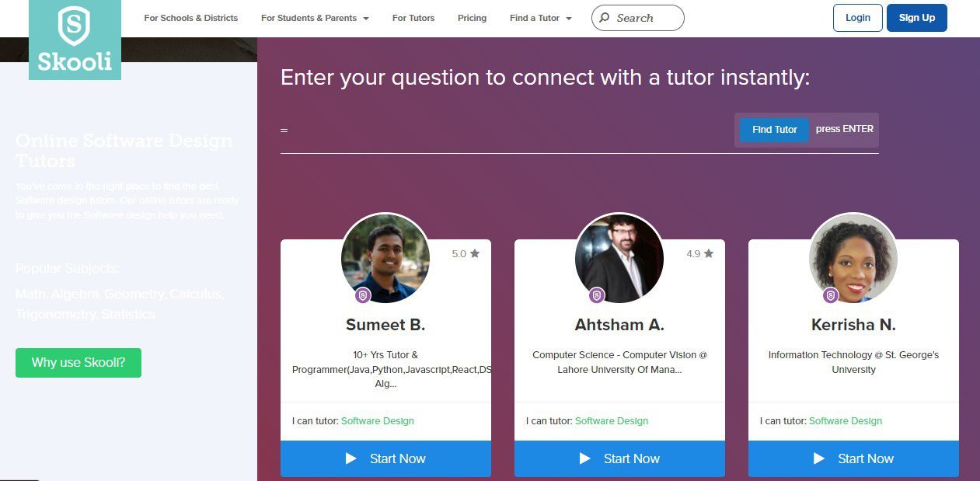This screenshot has height=481, width=980.
Task: Click the star icon beside Ahtsham's 4.9 rating
Action: pyautogui.click(x=709, y=253)
